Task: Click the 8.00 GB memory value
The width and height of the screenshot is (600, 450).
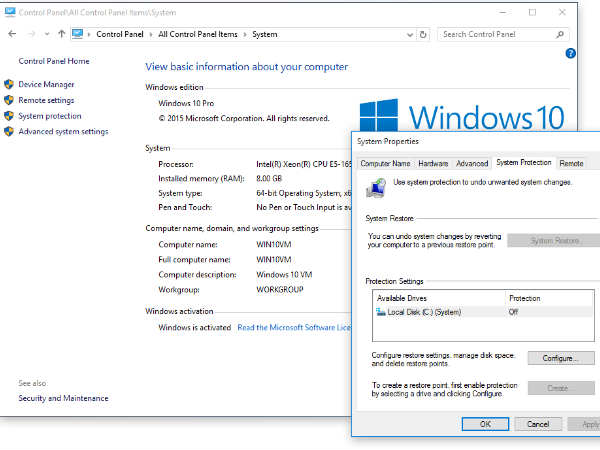Action: click(269, 179)
